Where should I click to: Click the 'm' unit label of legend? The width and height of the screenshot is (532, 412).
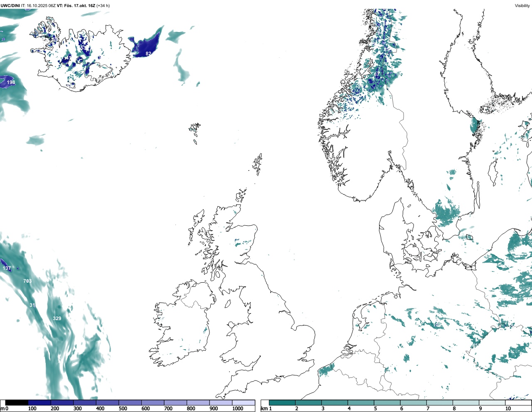[2, 409]
